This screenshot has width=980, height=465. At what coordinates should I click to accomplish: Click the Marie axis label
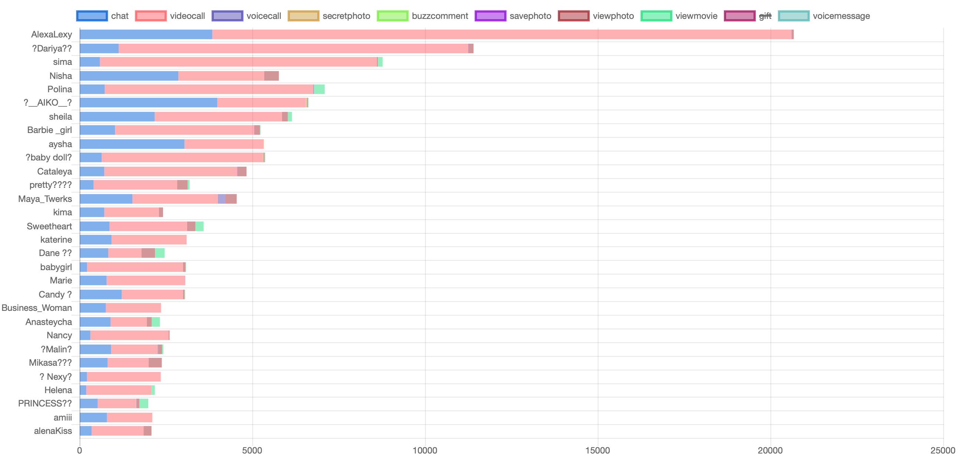(x=61, y=280)
